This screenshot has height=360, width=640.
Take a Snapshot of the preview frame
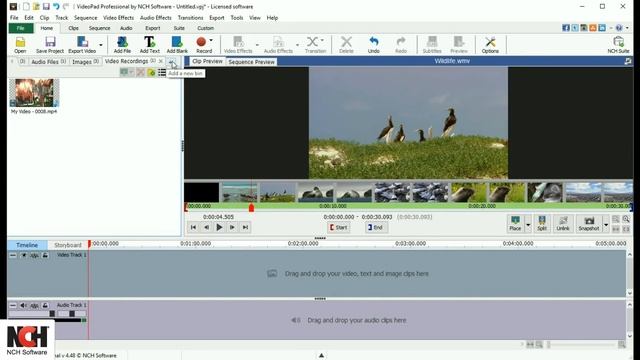pyautogui.click(x=589, y=223)
